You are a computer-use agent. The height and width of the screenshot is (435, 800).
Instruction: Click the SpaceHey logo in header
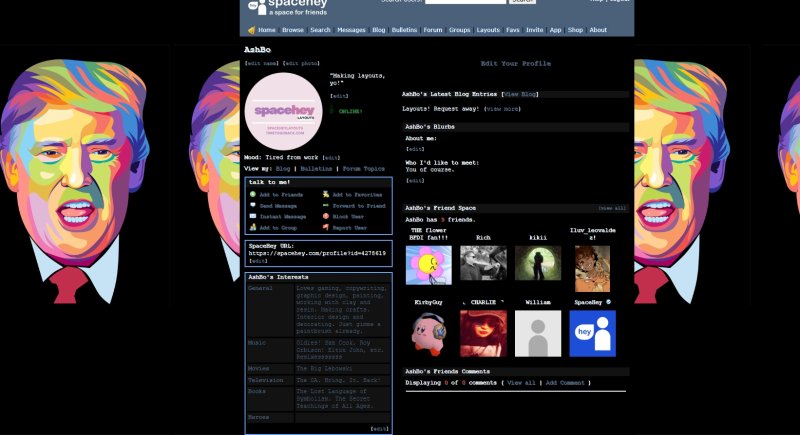click(285, 6)
